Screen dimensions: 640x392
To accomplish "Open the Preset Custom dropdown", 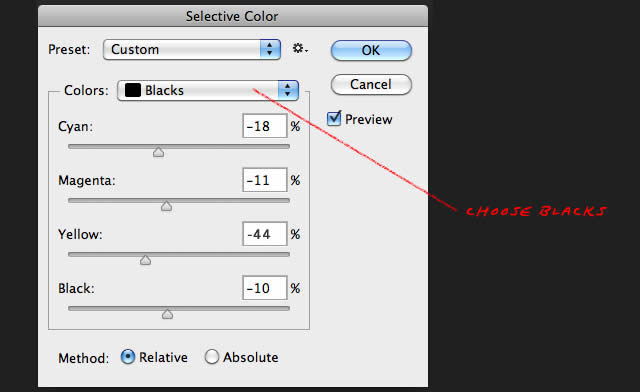I will [x=192, y=49].
